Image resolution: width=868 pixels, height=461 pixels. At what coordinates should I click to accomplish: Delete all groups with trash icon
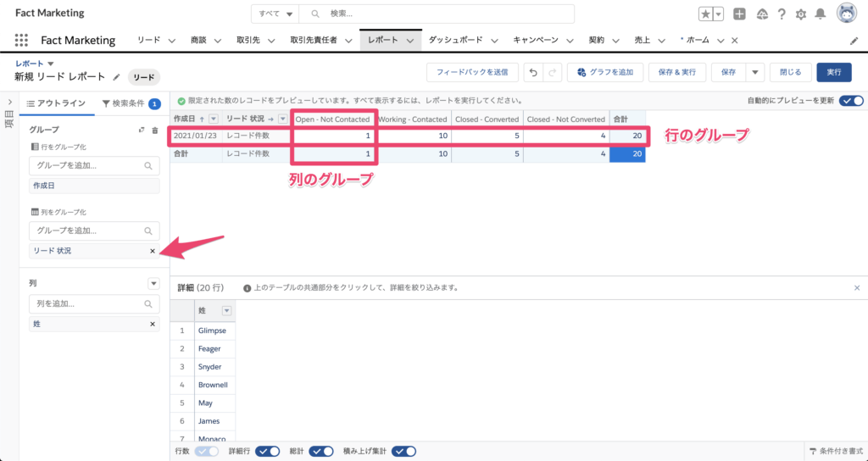[155, 130]
